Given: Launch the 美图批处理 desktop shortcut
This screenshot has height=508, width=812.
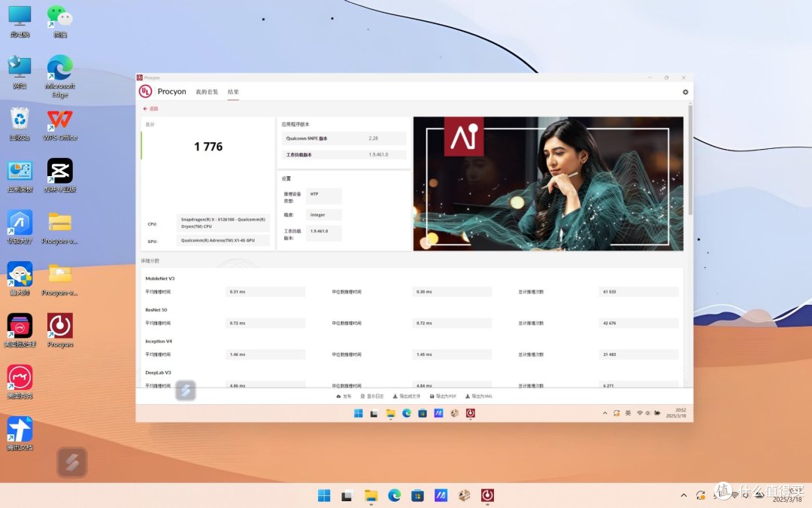Looking at the screenshot, I should click(x=20, y=330).
